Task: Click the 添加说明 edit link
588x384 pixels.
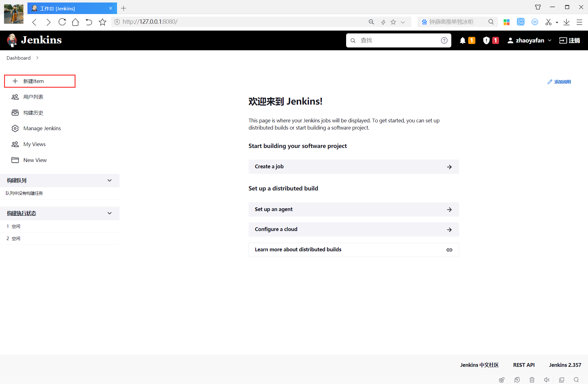Action: point(559,82)
